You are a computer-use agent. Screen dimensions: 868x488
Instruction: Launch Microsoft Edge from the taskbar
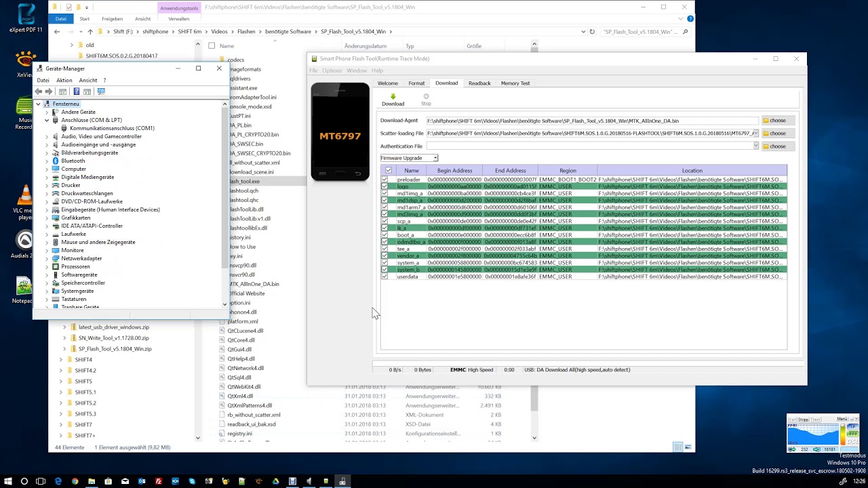tap(58, 481)
